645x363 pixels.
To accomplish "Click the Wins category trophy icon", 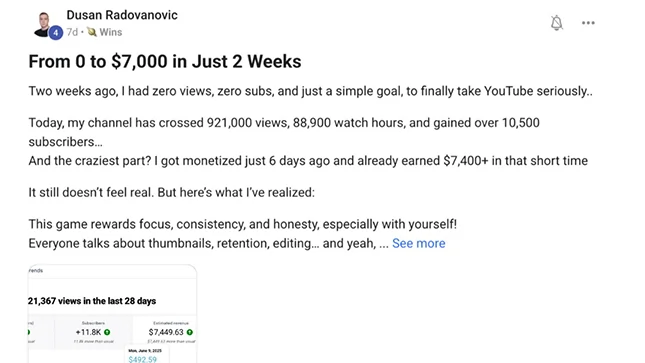I will click(91, 32).
